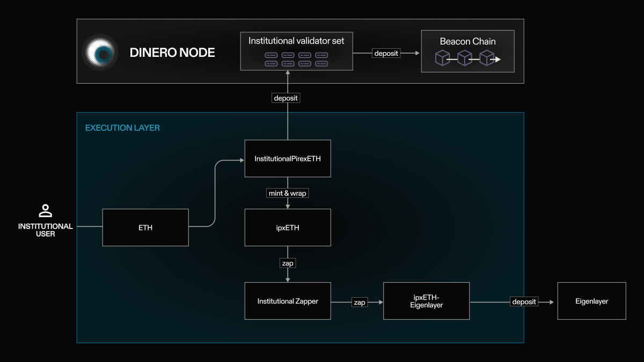Click the zap label after Institutional Zapper

tap(359, 302)
